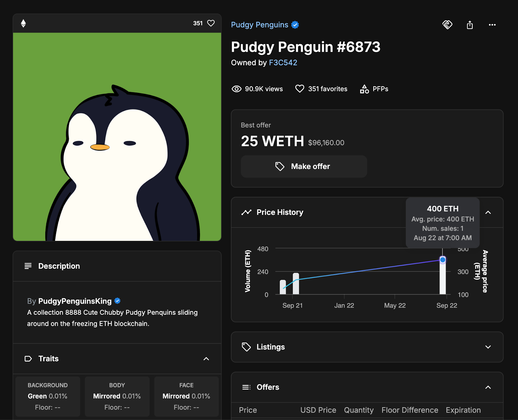Click verified badge beside PudgyPenguinsKing
Screen dimensions: 518x420
118,301
